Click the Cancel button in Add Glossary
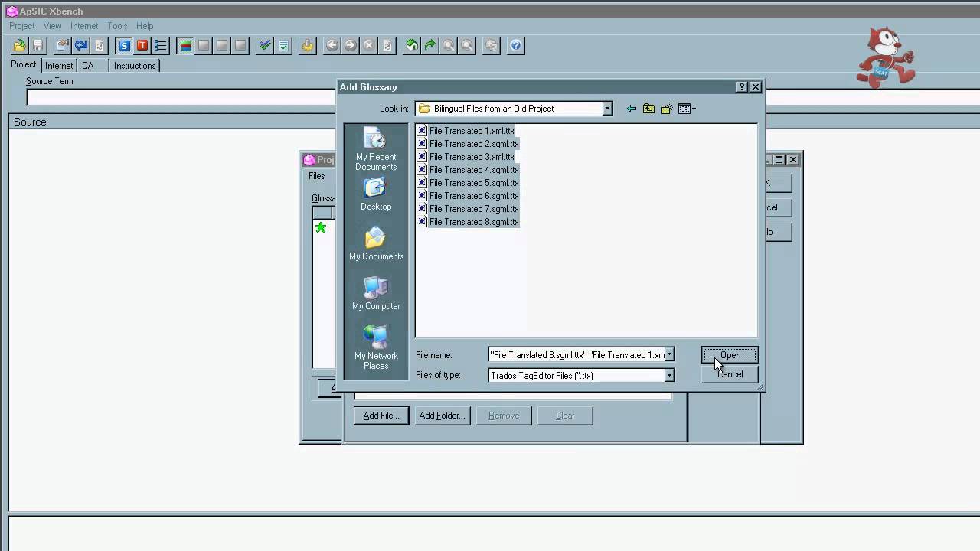Screen dimensions: 980x551 (730, 374)
